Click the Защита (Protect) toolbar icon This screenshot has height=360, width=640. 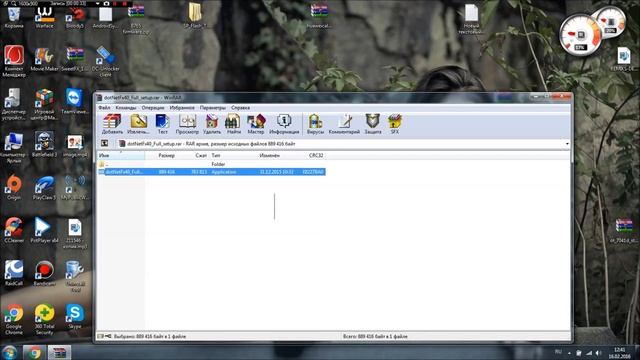373,124
